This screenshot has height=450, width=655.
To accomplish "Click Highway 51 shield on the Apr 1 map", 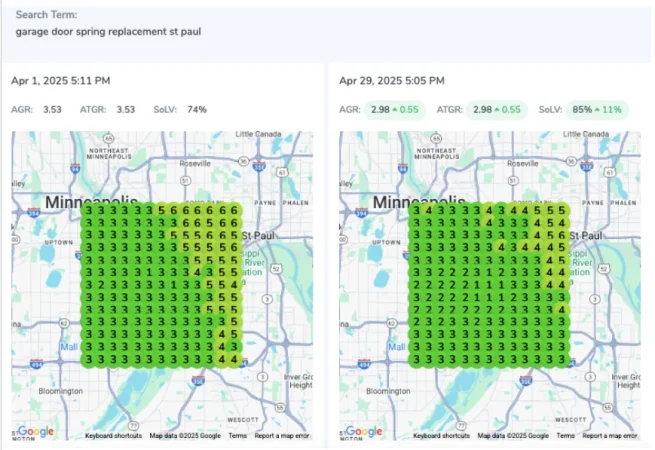I will pyautogui.click(x=185, y=181).
